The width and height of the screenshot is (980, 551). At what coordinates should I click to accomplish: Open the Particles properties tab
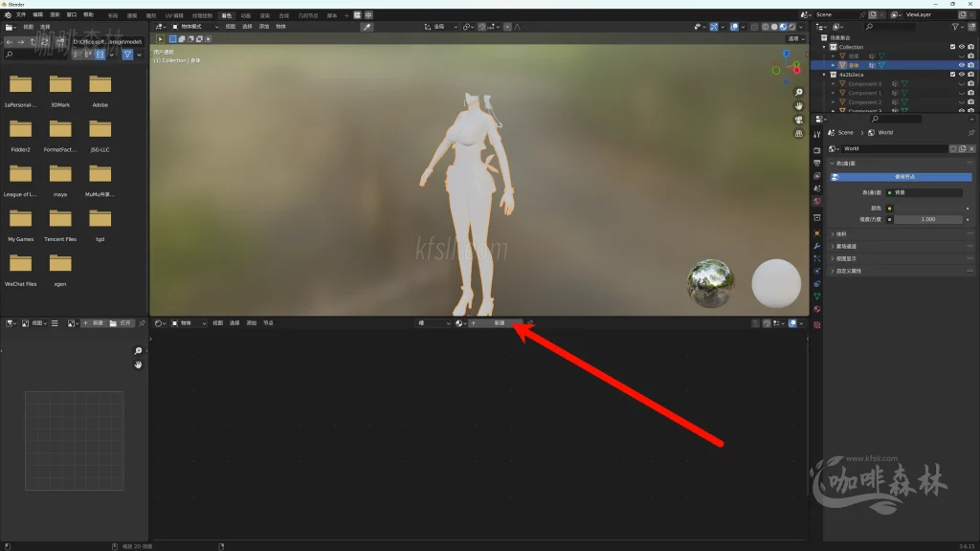click(x=817, y=258)
